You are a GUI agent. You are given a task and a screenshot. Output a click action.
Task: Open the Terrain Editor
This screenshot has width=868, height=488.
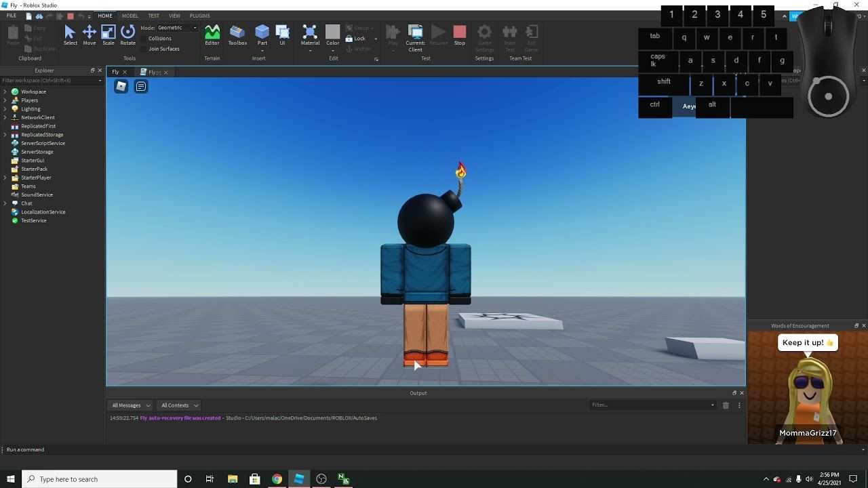[212, 35]
